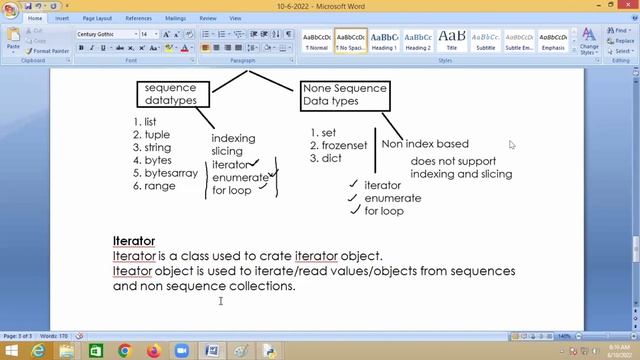Switch to the View tab
The width and height of the screenshot is (640, 360).
point(235,18)
